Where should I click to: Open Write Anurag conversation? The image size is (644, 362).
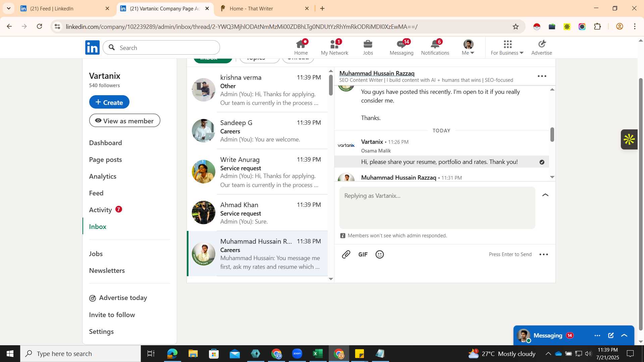pos(257,172)
